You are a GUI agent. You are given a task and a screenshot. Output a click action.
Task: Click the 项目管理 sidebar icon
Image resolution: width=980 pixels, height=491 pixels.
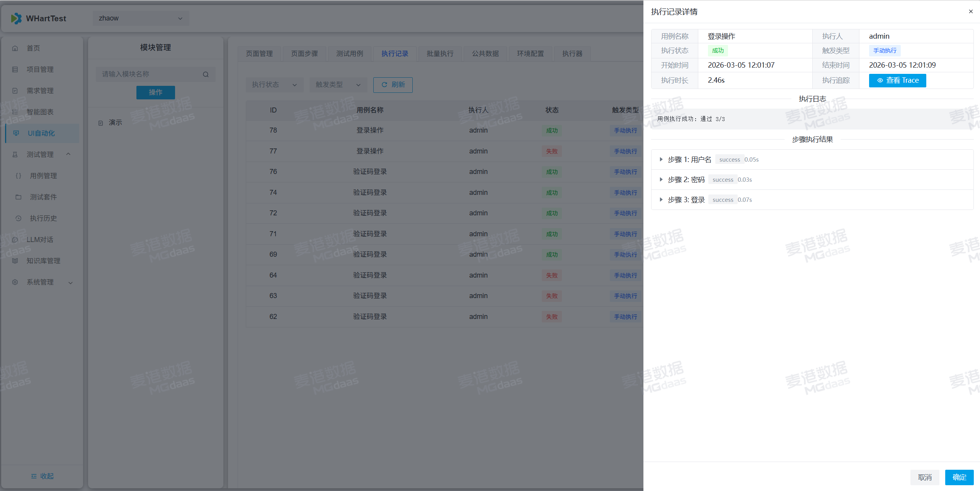(x=15, y=70)
